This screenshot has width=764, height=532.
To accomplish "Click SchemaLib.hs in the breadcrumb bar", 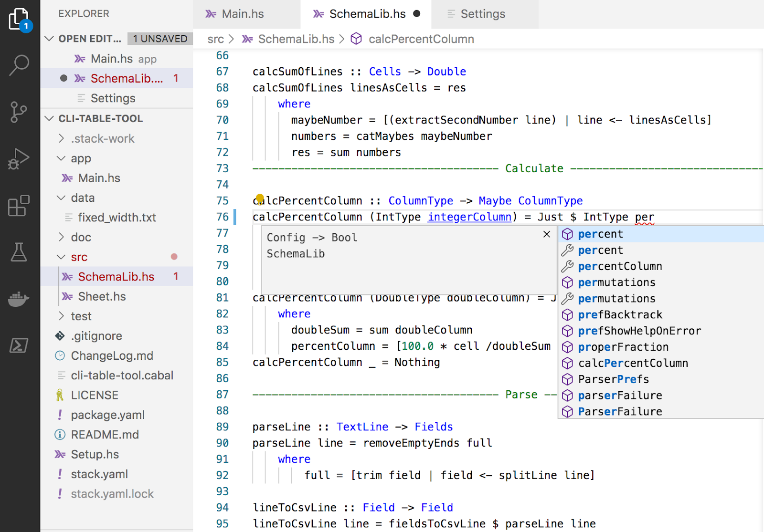I will tap(296, 39).
